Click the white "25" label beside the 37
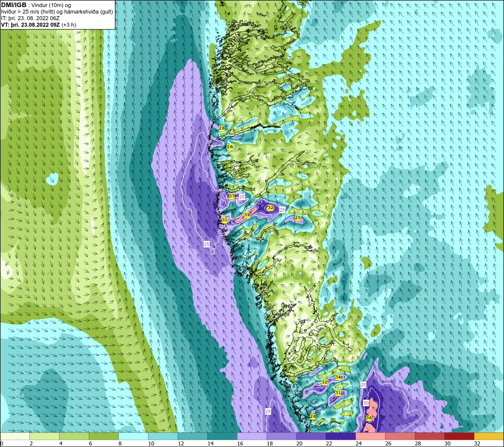The width and height of the screenshot is (504, 447). tap(242, 197)
